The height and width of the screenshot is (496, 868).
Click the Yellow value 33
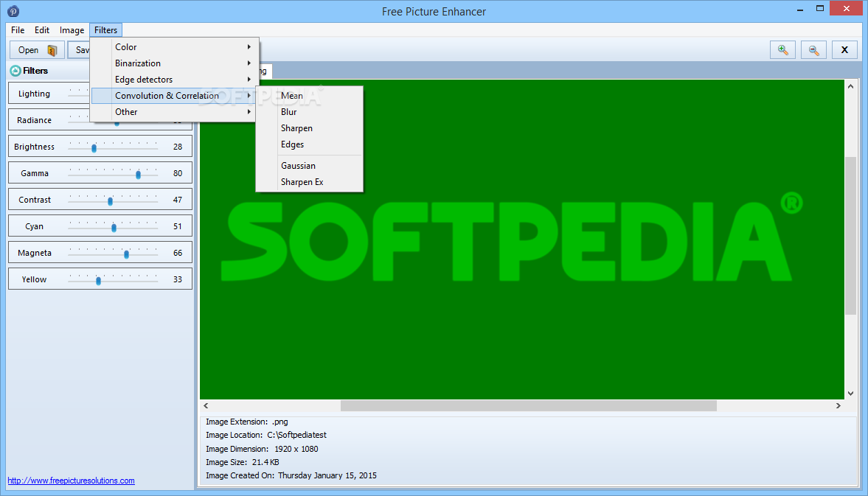(178, 279)
